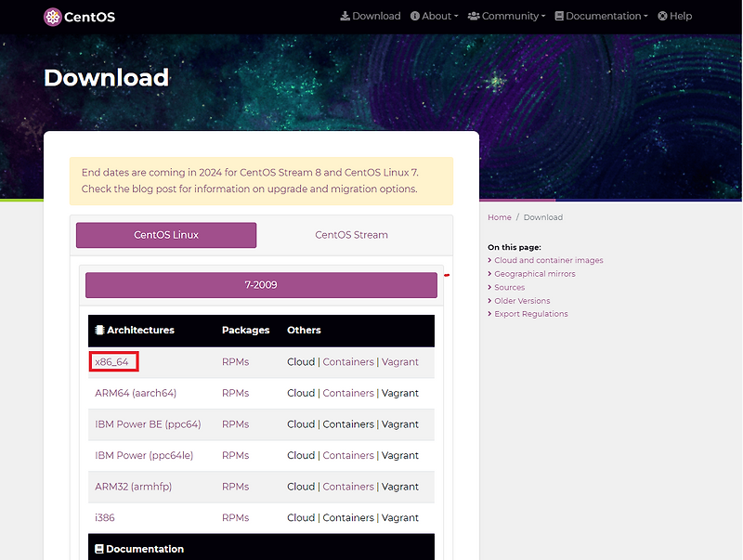The image size is (743, 560).
Task: Jump to Sources section
Action: tap(509, 287)
